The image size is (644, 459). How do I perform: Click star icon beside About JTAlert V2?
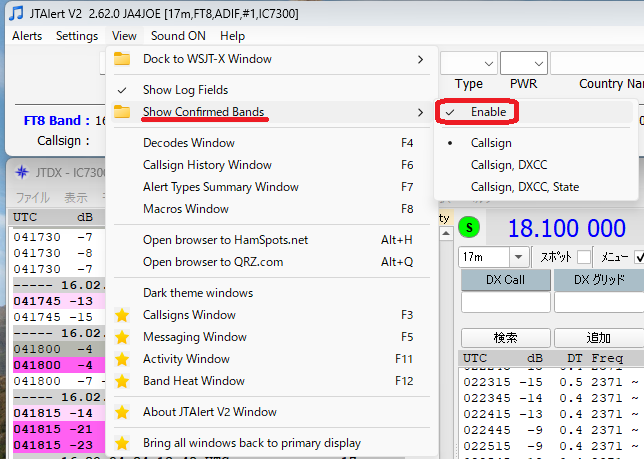coord(122,412)
